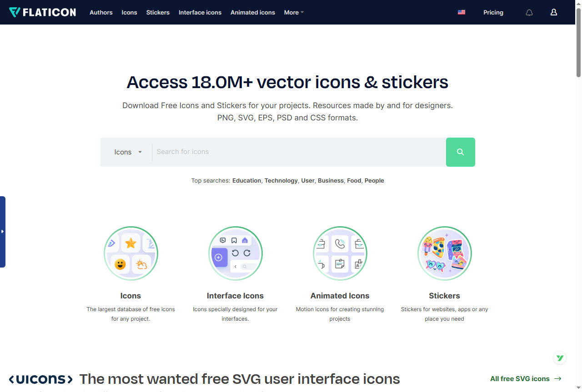This screenshot has width=582, height=392.
Task: Select the Icons category illustration
Action: (x=130, y=253)
